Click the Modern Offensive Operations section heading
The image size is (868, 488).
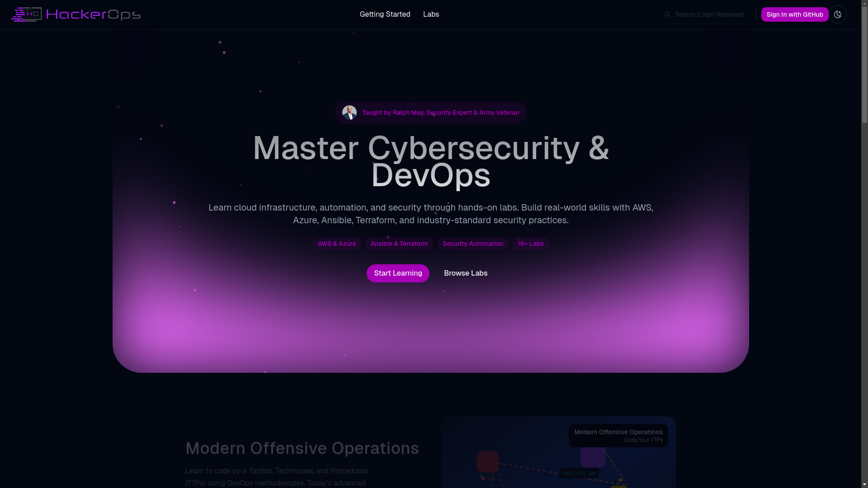[302, 448]
